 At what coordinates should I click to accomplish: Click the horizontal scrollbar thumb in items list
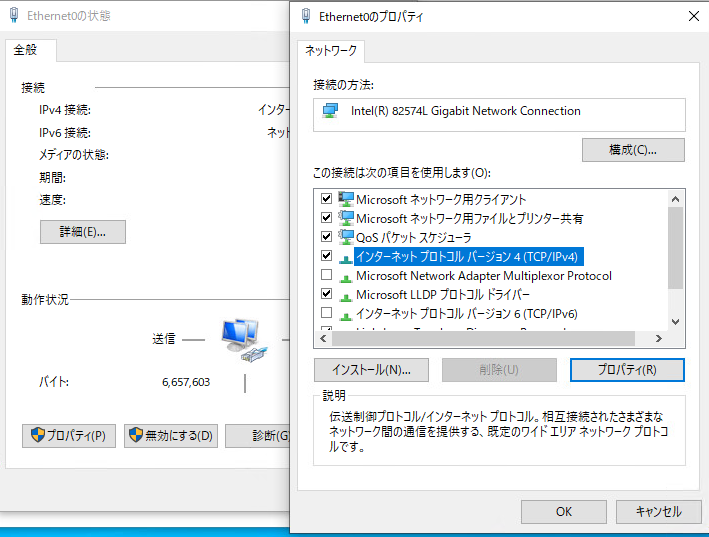coord(483,339)
